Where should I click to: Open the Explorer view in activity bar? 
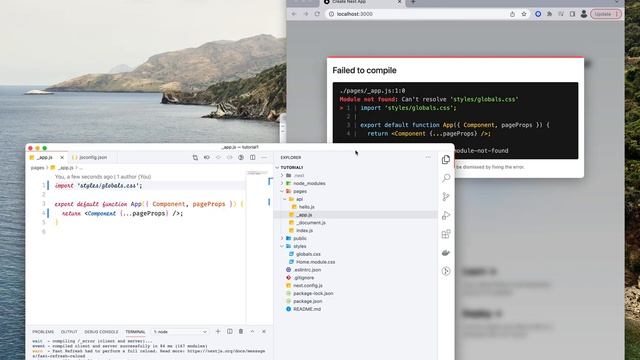446,160
